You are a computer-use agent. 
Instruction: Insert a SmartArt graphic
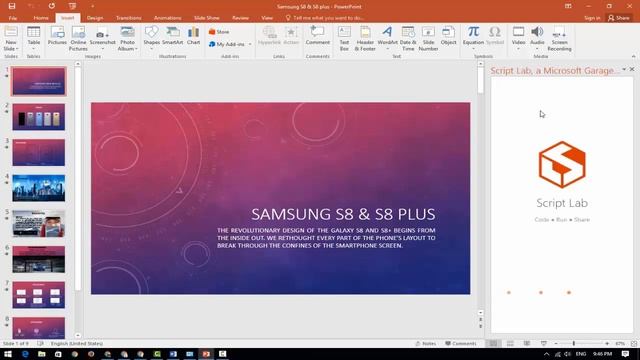pos(173,35)
